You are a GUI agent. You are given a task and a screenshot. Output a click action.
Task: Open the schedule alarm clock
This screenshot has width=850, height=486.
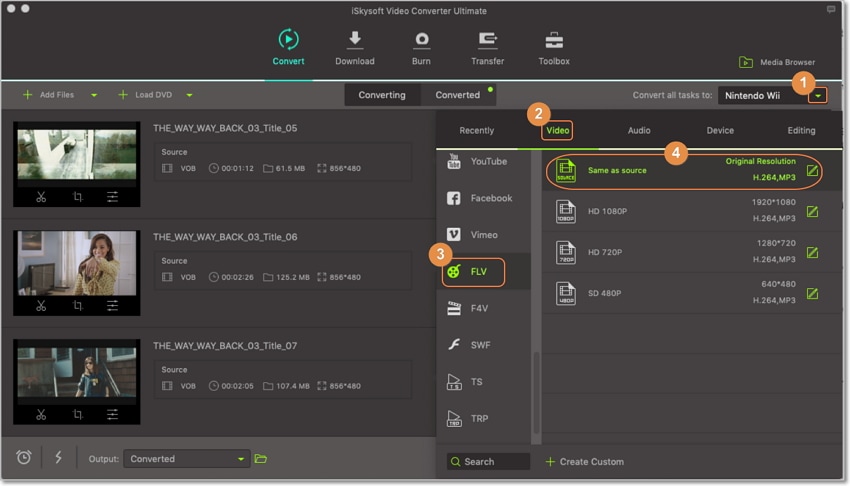pos(23,458)
